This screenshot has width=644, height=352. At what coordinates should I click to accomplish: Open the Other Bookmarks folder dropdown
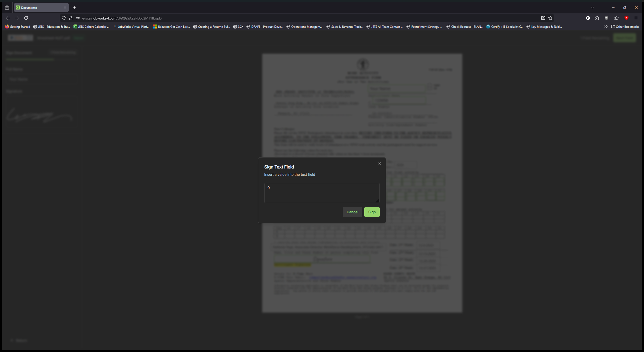(625, 26)
